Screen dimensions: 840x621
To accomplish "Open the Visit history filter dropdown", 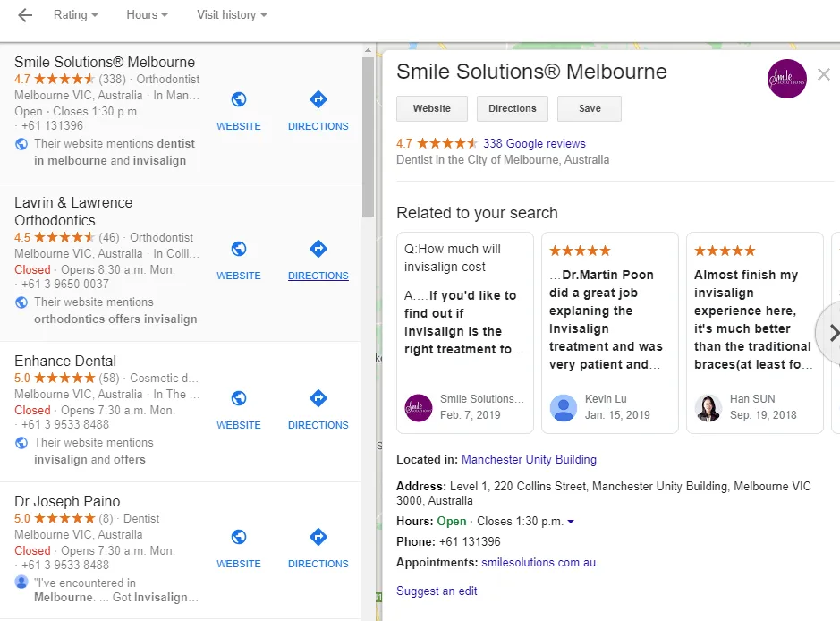I will [232, 15].
